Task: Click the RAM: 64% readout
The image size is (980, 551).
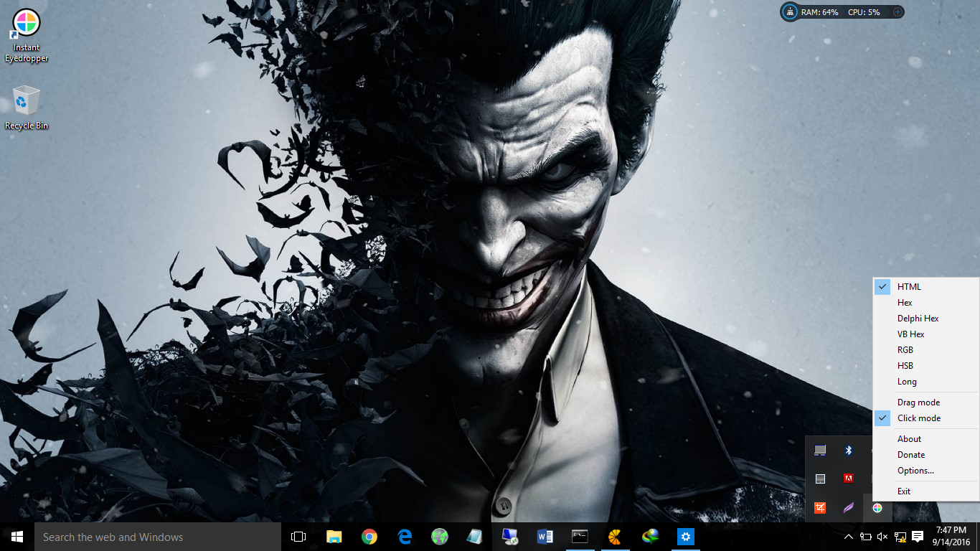Action: [x=819, y=12]
